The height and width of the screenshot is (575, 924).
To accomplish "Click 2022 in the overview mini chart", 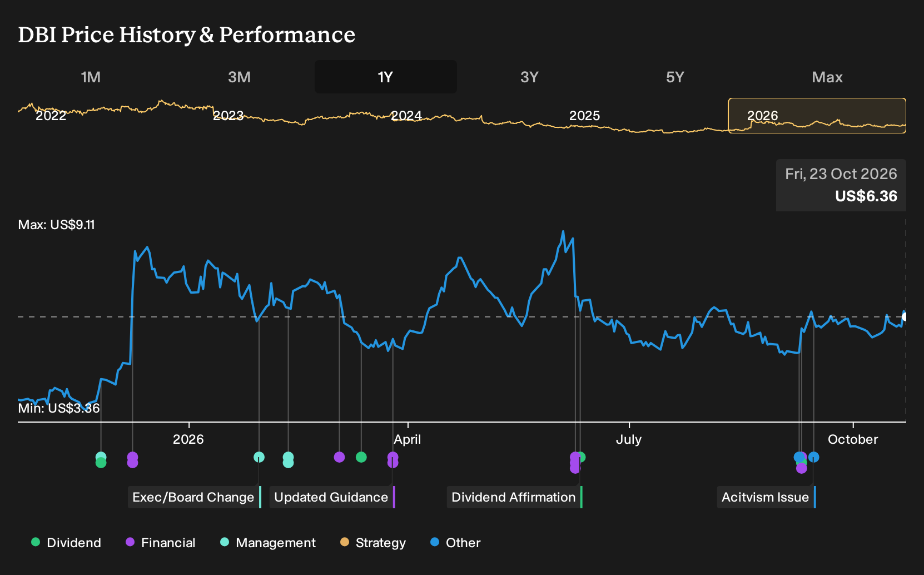I will coord(51,116).
